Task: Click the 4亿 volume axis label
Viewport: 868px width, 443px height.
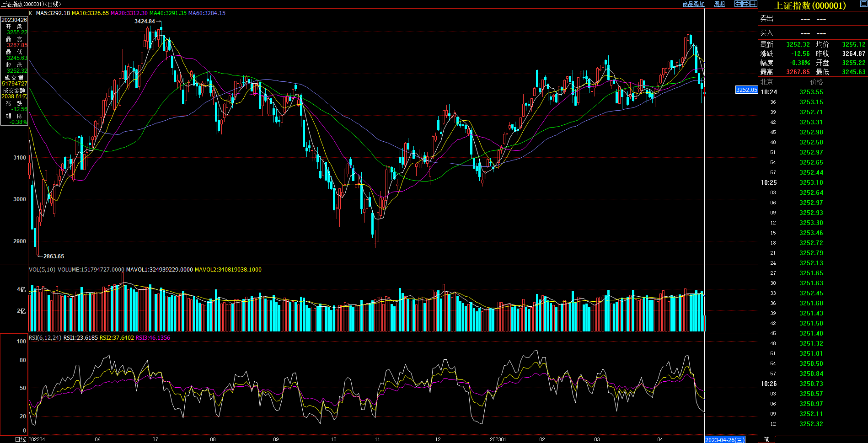Action: point(21,289)
